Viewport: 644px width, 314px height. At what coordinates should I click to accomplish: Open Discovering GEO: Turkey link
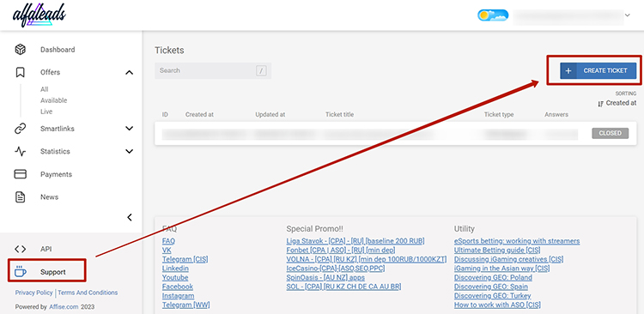(x=493, y=295)
